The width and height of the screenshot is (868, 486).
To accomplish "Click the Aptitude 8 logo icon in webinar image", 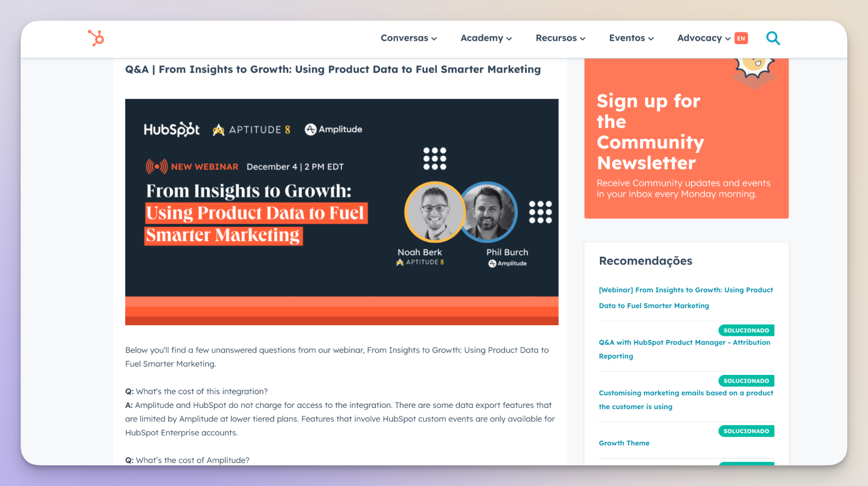I will pos(220,129).
